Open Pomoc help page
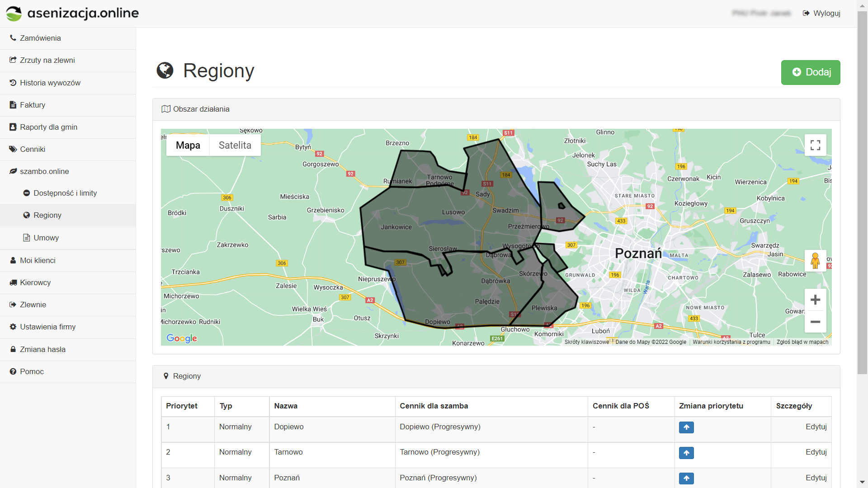 point(68,371)
